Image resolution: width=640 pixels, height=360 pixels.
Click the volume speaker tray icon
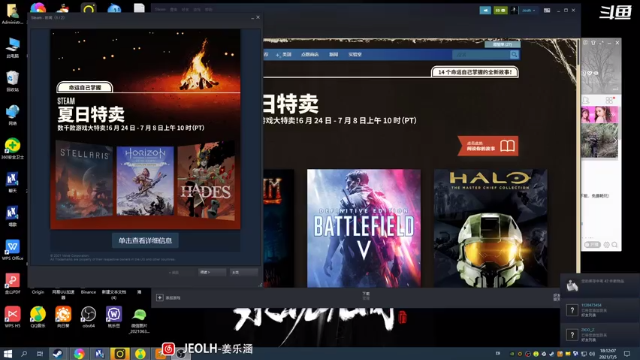coord(592,354)
